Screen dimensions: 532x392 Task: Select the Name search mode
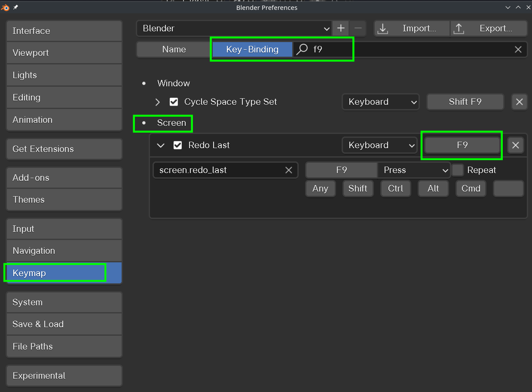coord(174,49)
